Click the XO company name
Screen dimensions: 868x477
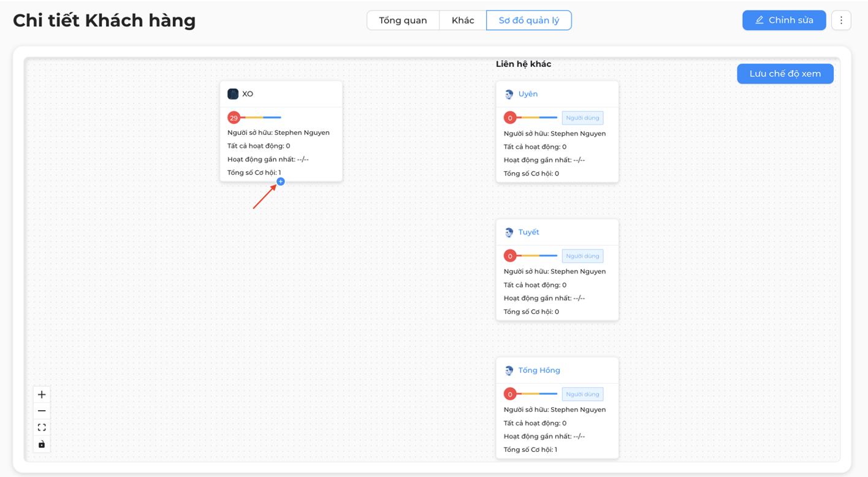coord(248,94)
